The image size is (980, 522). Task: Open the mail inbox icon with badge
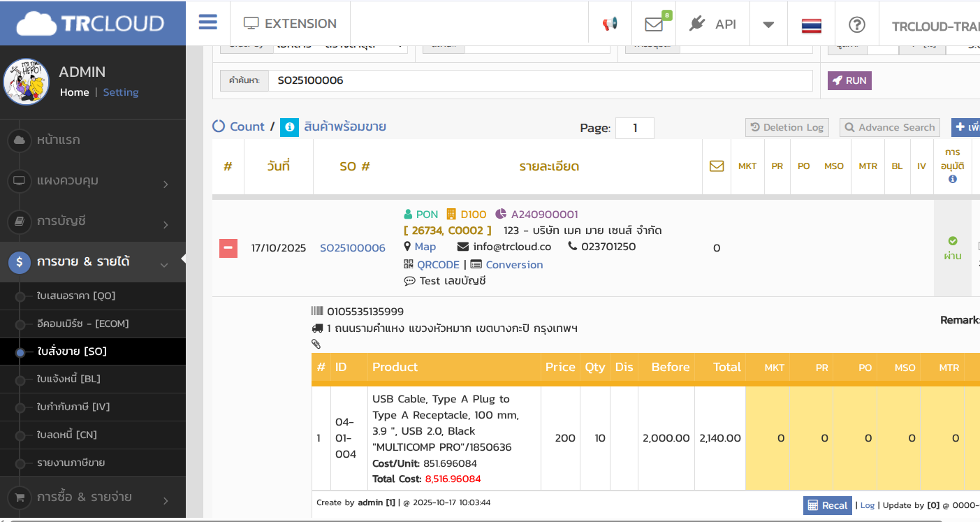pyautogui.click(x=654, y=24)
